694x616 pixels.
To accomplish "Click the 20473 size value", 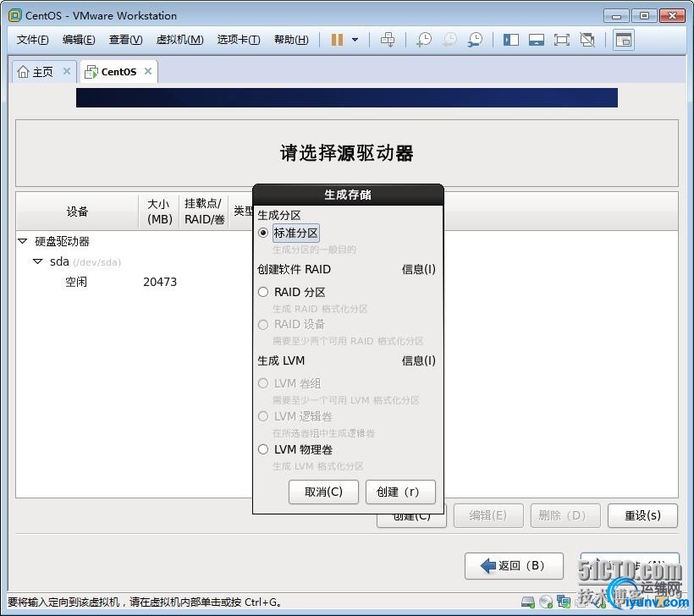I will pyautogui.click(x=160, y=282).
